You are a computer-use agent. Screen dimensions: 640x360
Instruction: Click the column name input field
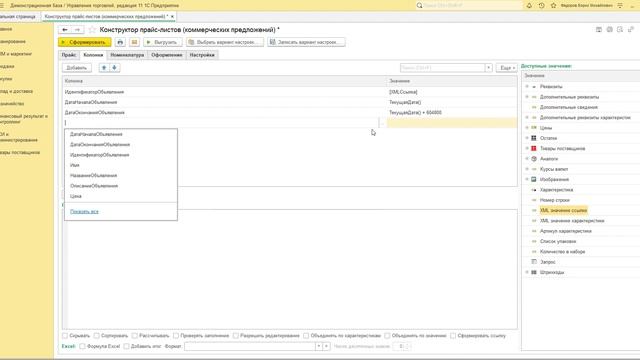[x=221, y=122]
